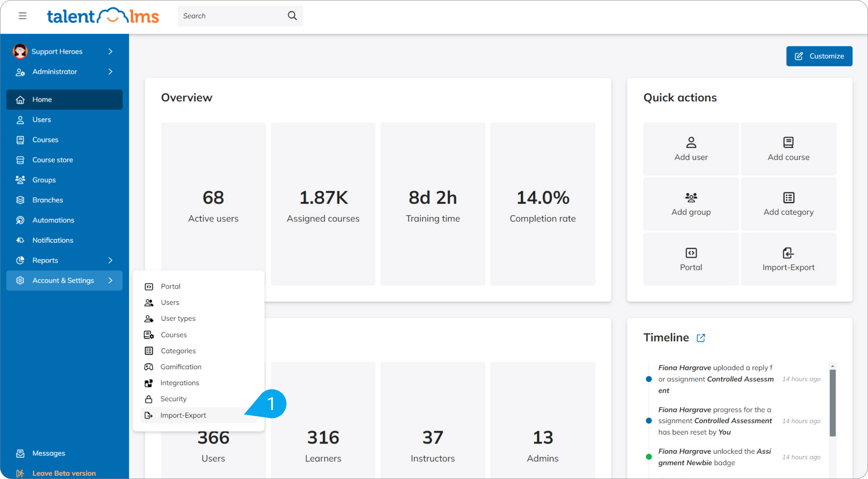Click the Notifications megaphone icon
Viewport: 868px width, 479px height.
point(20,240)
